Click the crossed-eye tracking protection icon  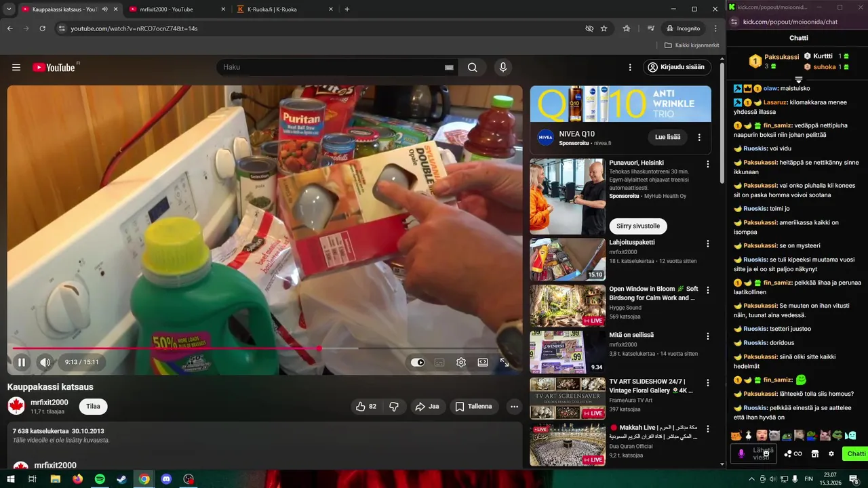pos(589,28)
